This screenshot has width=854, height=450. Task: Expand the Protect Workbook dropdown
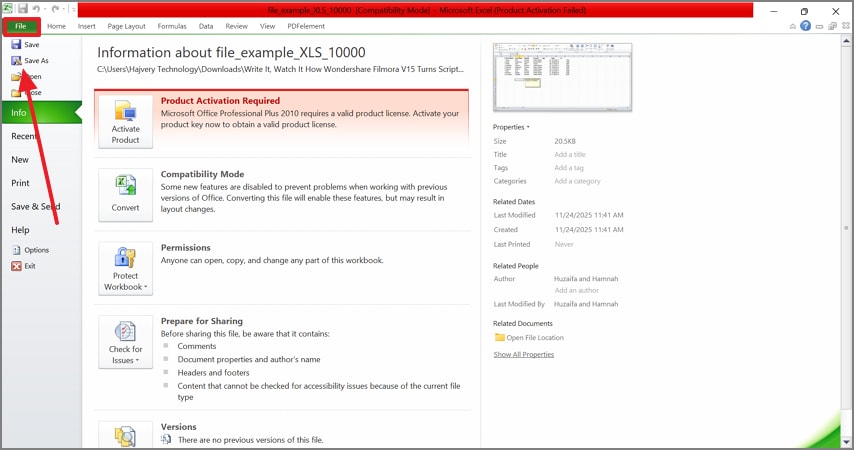point(125,269)
